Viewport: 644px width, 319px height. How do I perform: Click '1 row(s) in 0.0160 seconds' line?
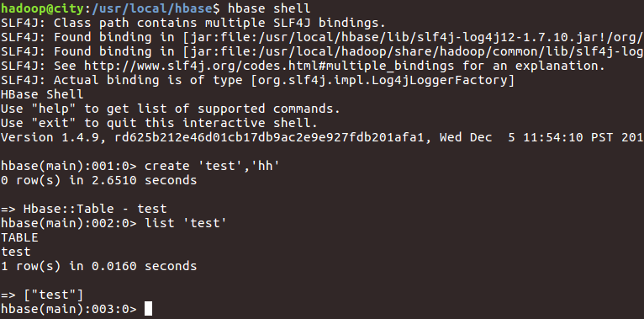pos(98,266)
